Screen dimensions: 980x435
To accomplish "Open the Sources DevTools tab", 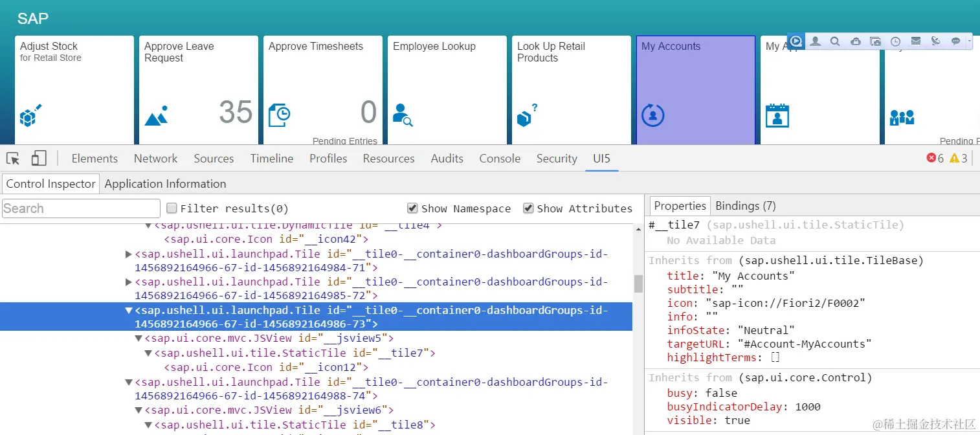I will pos(214,159).
